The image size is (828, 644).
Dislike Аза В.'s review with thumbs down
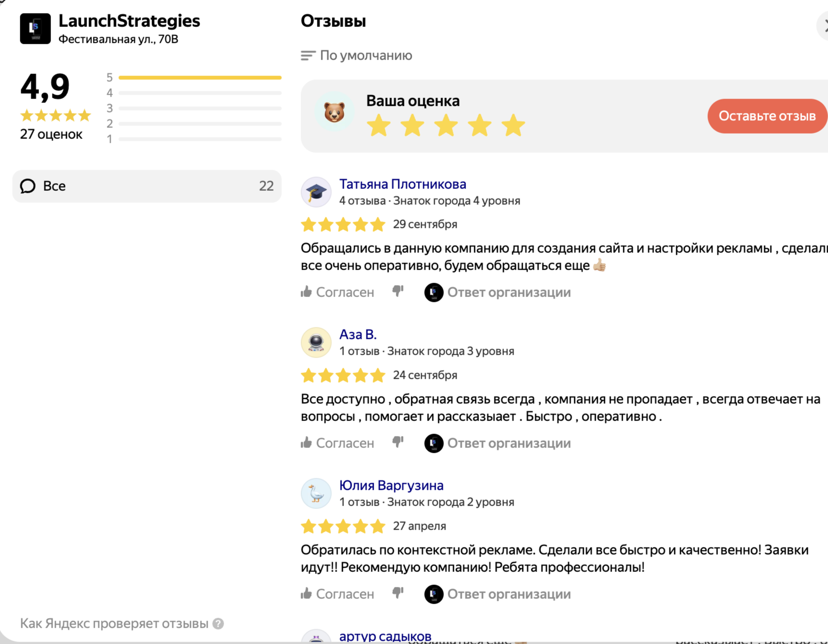point(398,442)
